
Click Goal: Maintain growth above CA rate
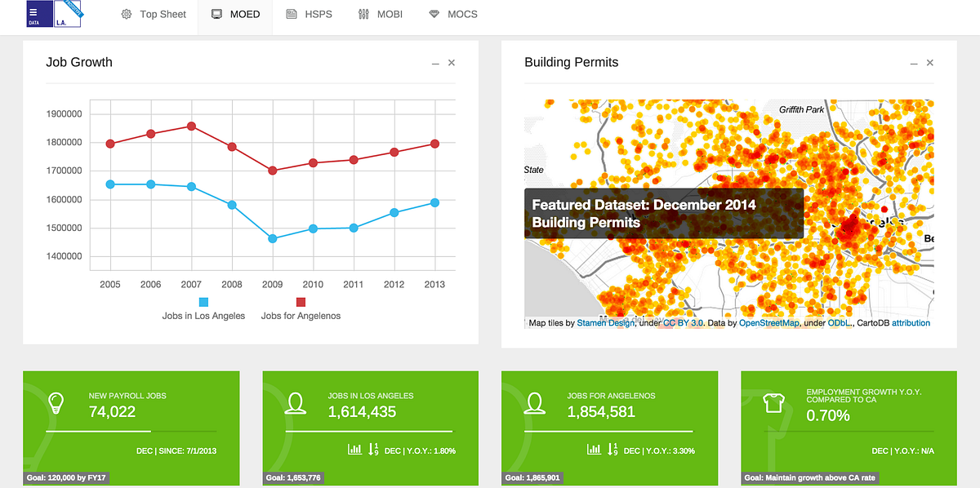tap(810, 478)
